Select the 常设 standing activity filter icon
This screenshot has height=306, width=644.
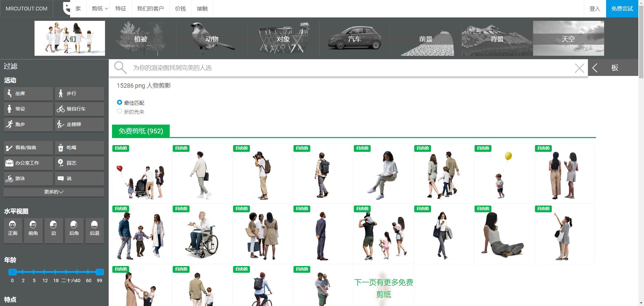pyautogui.click(x=9, y=109)
